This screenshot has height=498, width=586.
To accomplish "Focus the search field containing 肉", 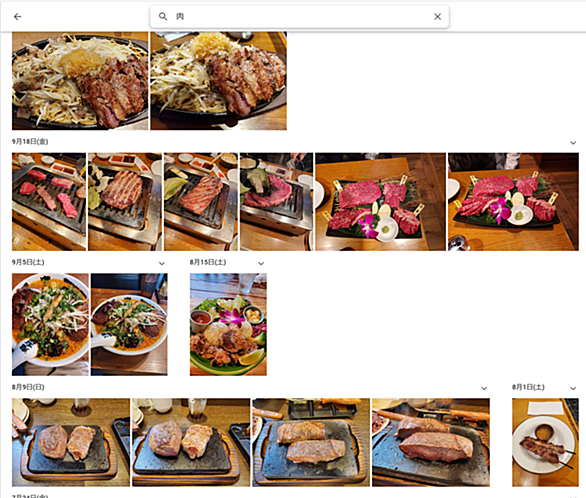I will coord(299,16).
